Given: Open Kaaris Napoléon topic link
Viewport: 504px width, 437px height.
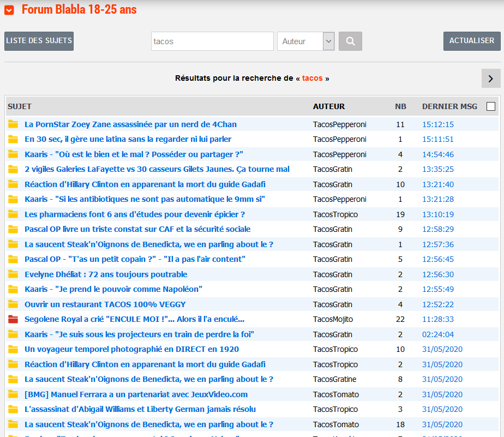Looking at the screenshot, I should pyautogui.click(x=113, y=289).
